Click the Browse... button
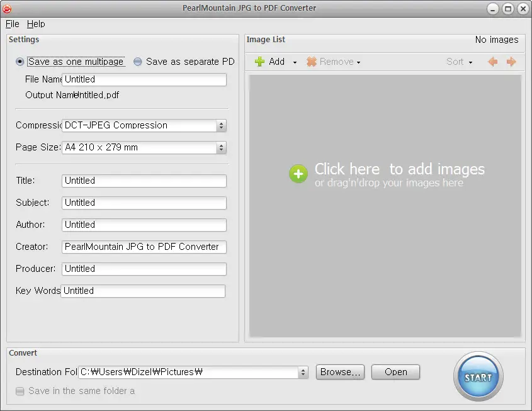Viewport: 532px width, 411px height. pos(340,372)
